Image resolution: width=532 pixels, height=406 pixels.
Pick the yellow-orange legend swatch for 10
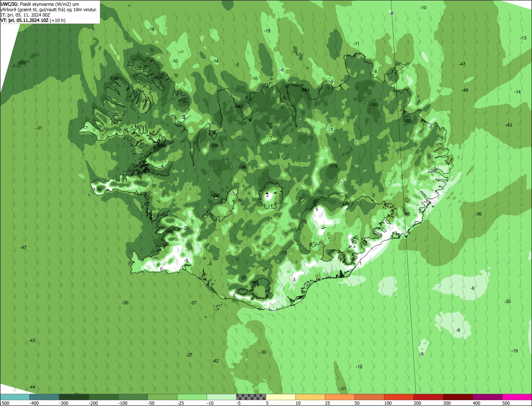tap(310, 397)
